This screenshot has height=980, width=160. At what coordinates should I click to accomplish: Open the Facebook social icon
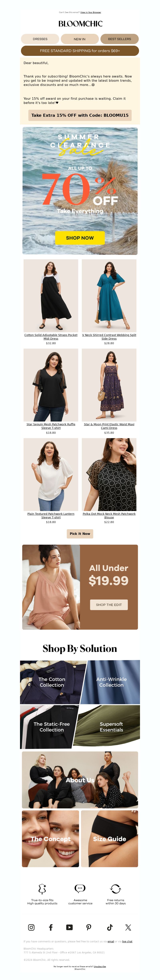tap(51, 927)
